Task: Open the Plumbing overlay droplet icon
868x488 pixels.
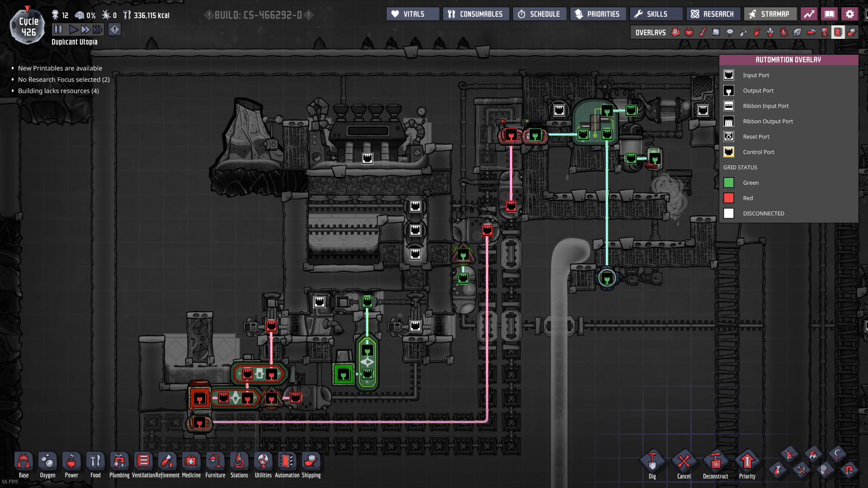Action: point(743,32)
